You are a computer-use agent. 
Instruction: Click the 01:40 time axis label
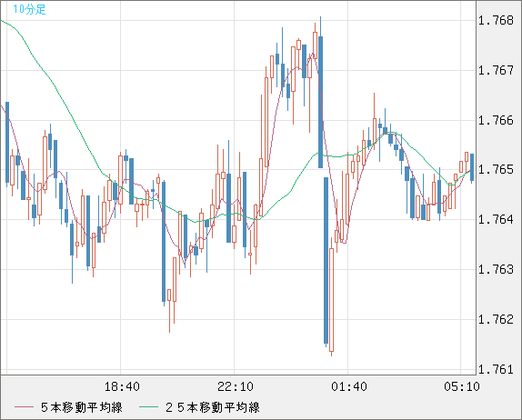349,386
